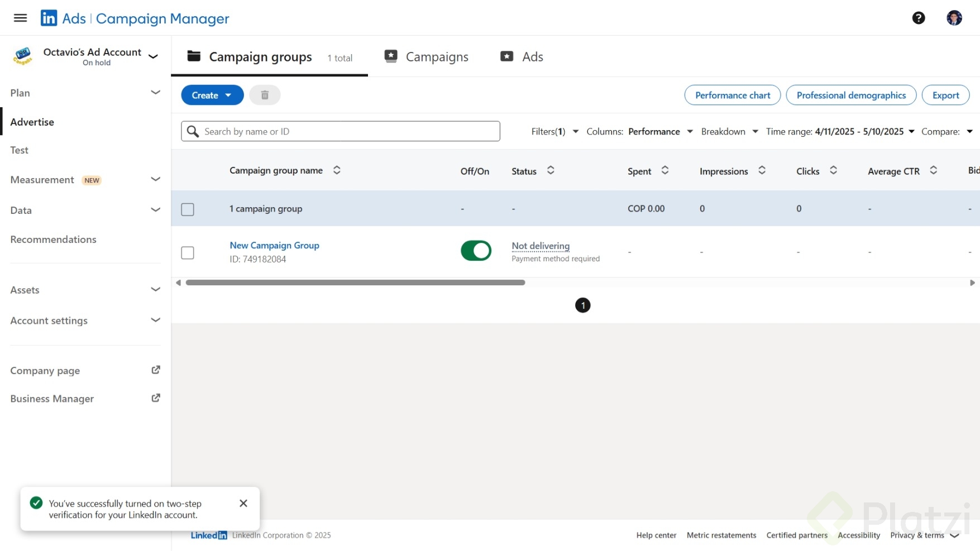Change the Time range dropdown

840,131
